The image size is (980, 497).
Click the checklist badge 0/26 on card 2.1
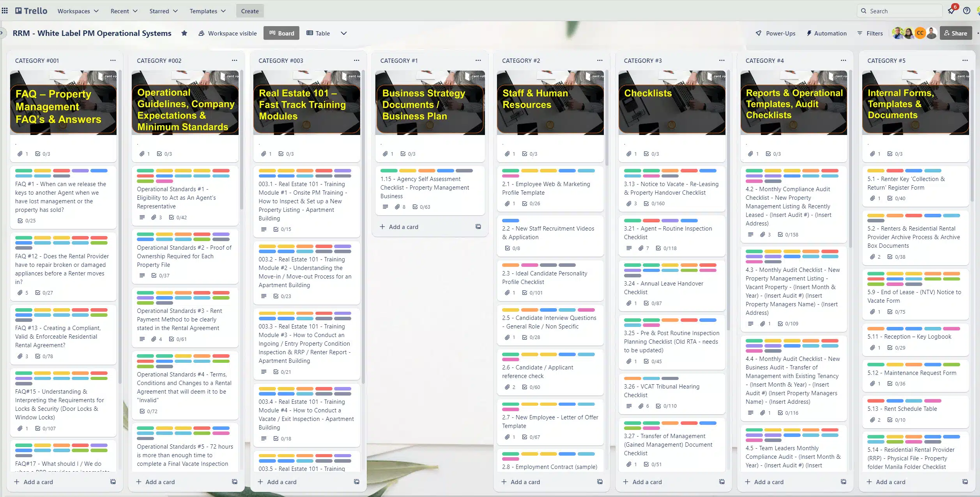click(531, 203)
